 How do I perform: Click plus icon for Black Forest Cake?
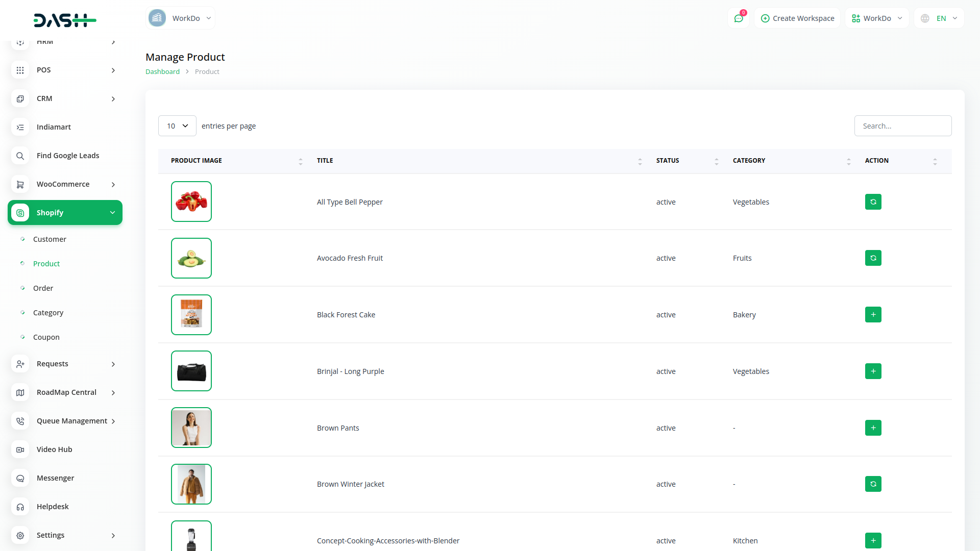pyautogui.click(x=873, y=315)
